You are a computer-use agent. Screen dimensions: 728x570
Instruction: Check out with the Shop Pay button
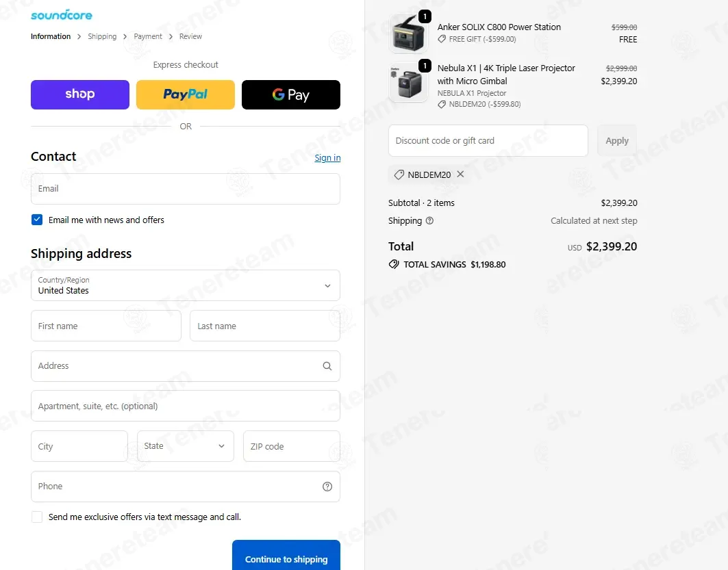pyautogui.click(x=80, y=94)
